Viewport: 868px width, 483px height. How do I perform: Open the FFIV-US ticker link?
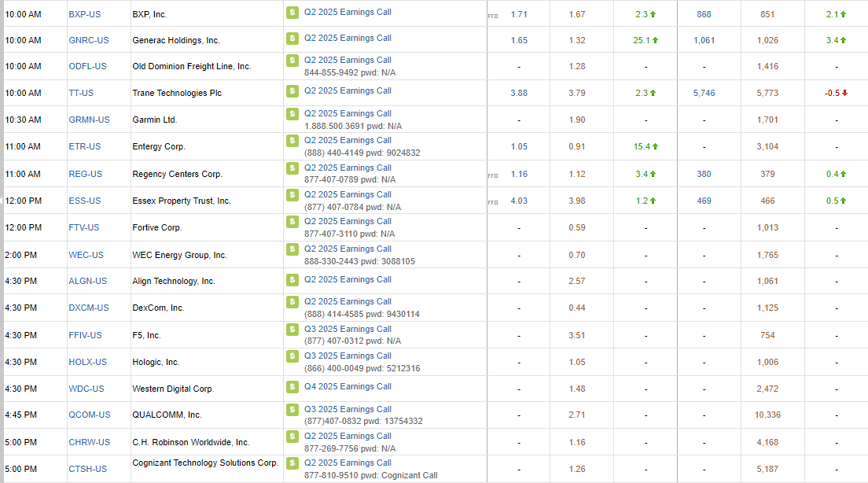tap(85, 336)
